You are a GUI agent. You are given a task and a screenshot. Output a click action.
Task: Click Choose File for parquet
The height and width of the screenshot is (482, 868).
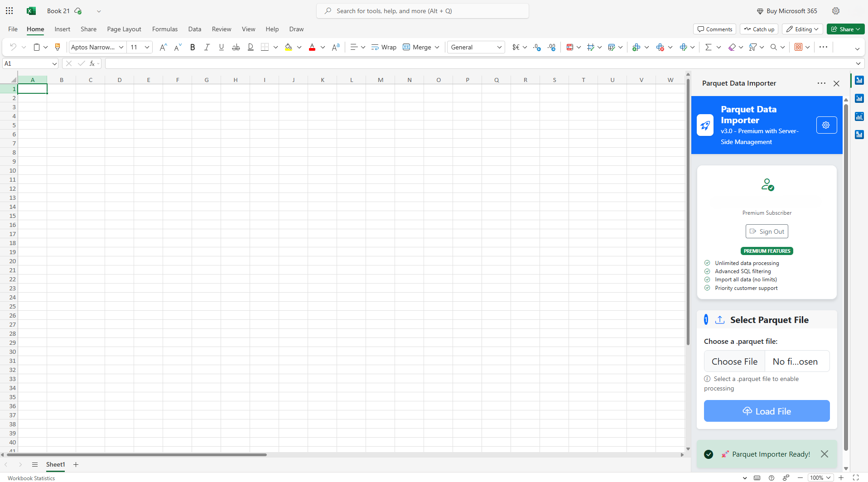[x=734, y=361]
